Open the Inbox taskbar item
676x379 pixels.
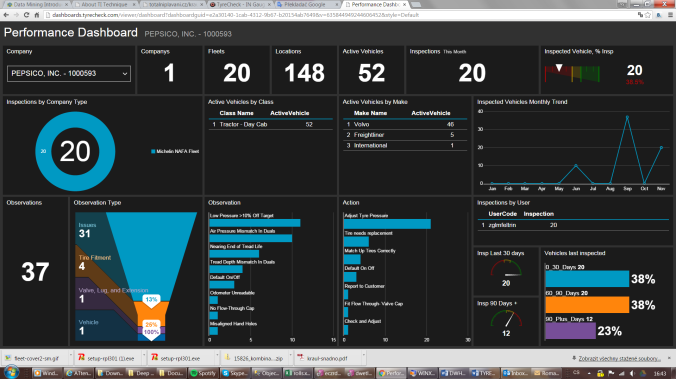click(515, 373)
